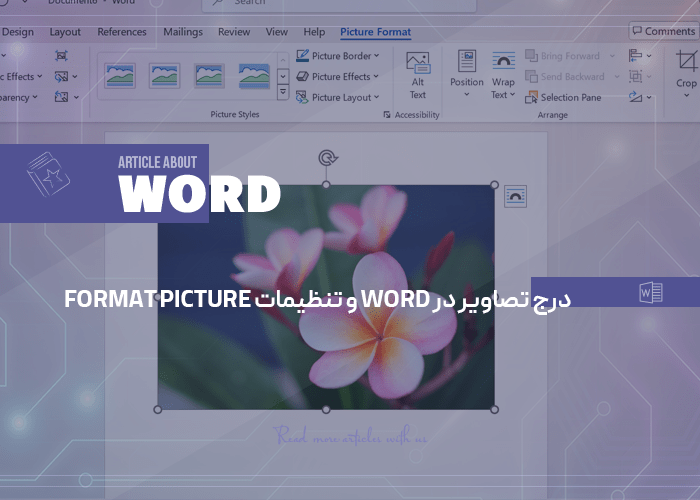The image size is (700, 500).
Task: Click the Compress Pictures icon
Action: [61, 56]
